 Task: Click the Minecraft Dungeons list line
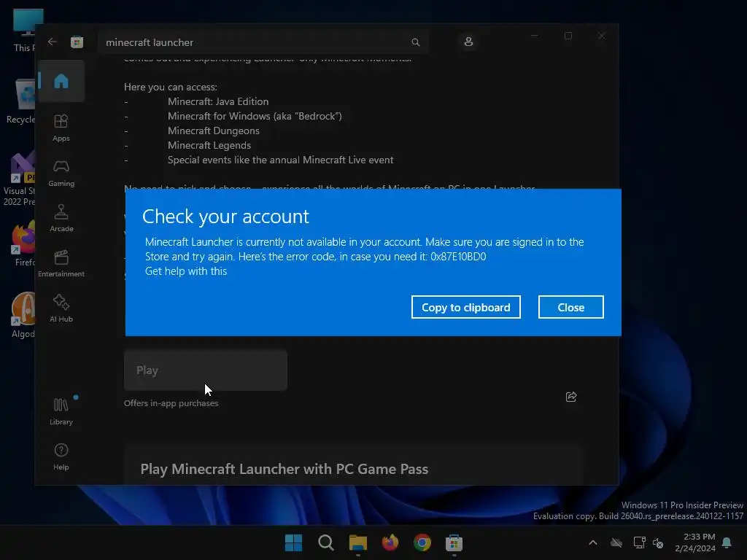214,131
